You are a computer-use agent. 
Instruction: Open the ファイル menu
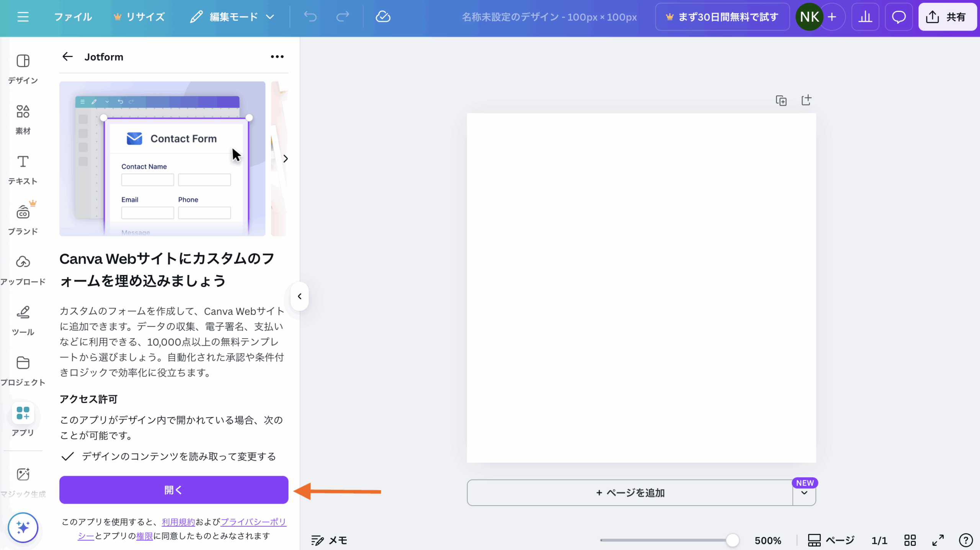tap(73, 17)
